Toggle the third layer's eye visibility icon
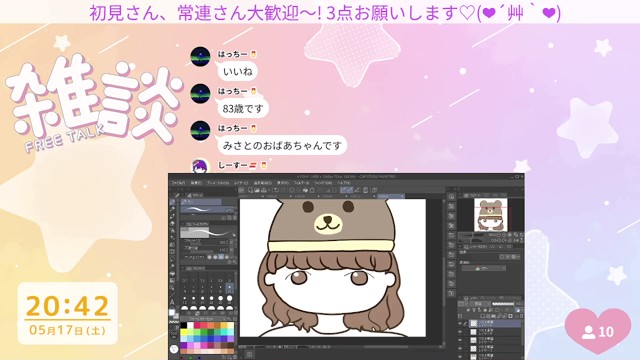 [x=461, y=340]
